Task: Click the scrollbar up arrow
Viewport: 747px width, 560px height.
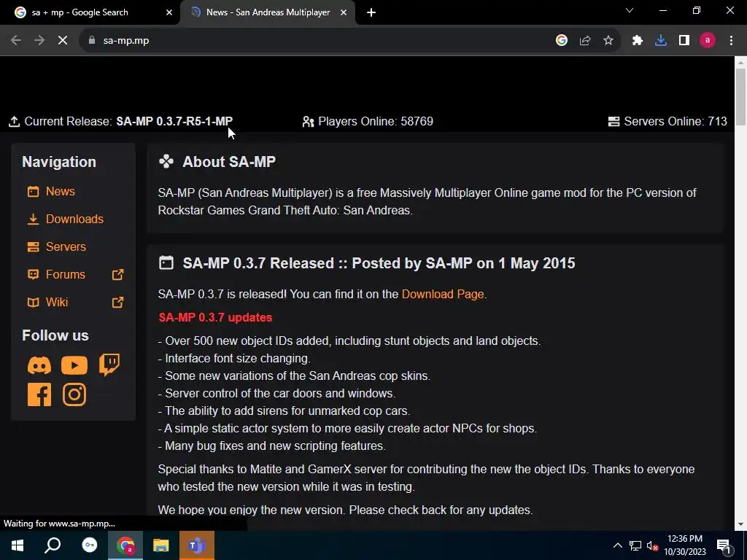Action: point(740,62)
